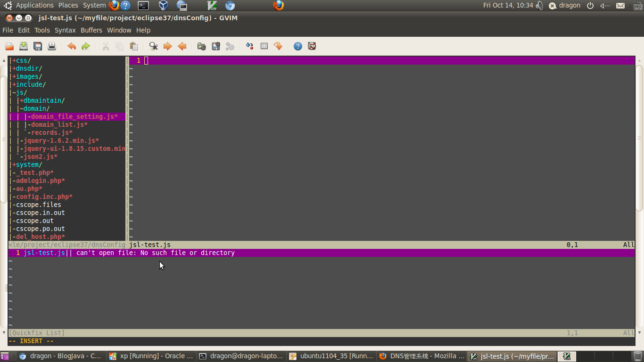Open the Tools menu
This screenshot has height=362, width=644.
(x=42, y=30)
